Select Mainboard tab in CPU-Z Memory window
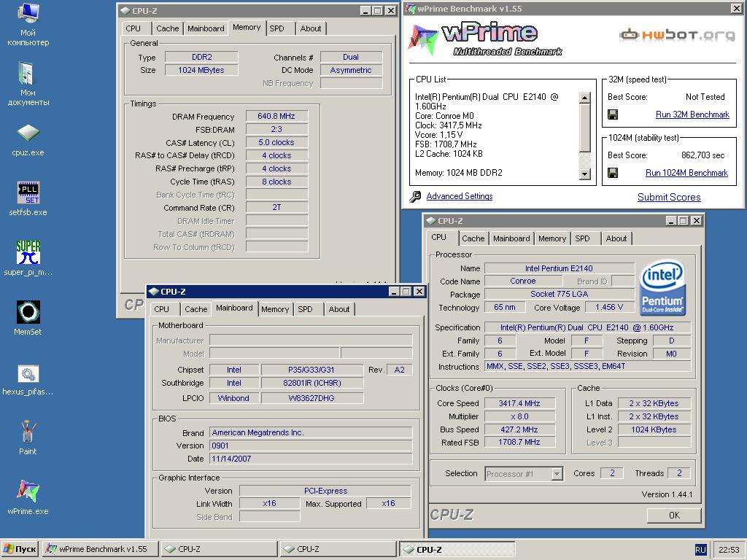 (206, 28)
